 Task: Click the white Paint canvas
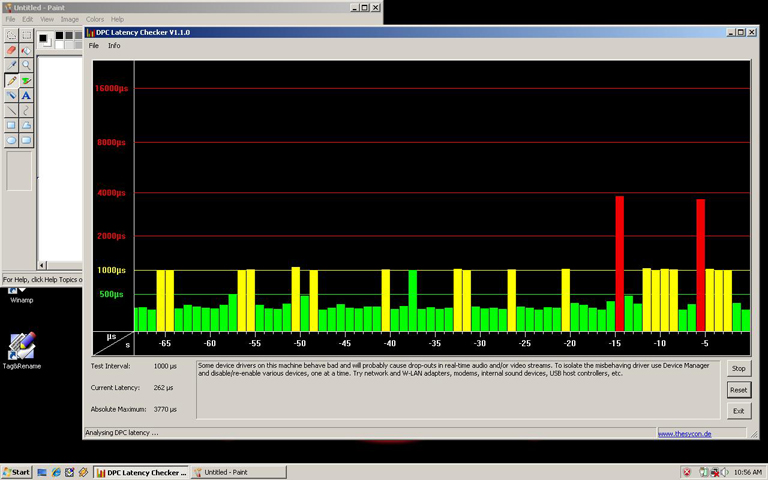[60, 159]
